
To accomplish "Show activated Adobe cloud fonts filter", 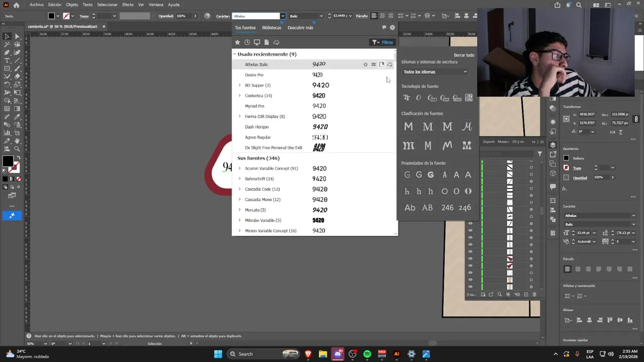I will point(276,42).
